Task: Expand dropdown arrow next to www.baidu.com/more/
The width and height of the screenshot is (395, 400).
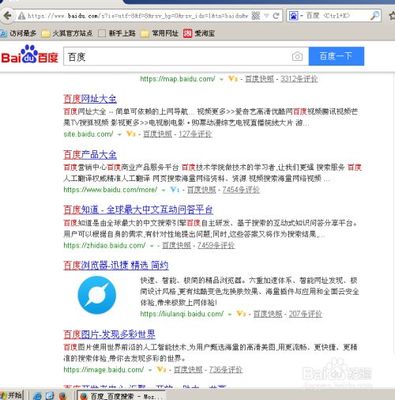Action: coord(163,190)
